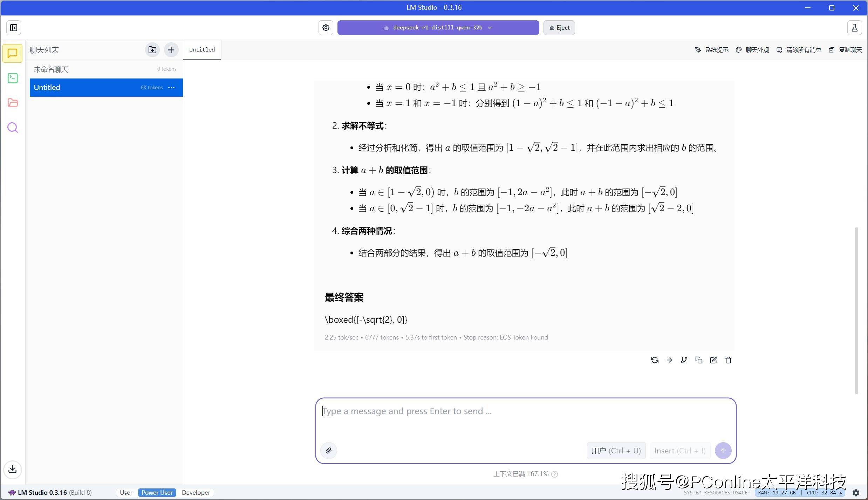Open My Models folder in sidebar
The image size is (868, 500).
[x=13, y=103]
